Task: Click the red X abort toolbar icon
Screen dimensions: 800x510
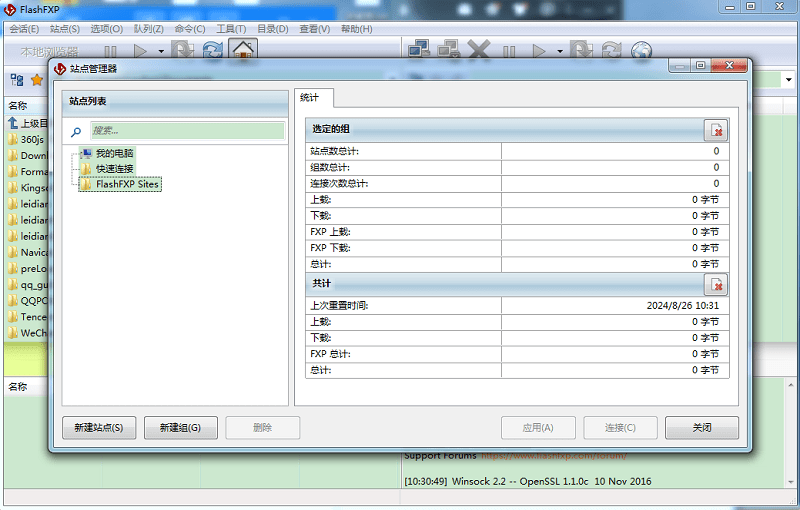Action: click(x=479, y=50)
